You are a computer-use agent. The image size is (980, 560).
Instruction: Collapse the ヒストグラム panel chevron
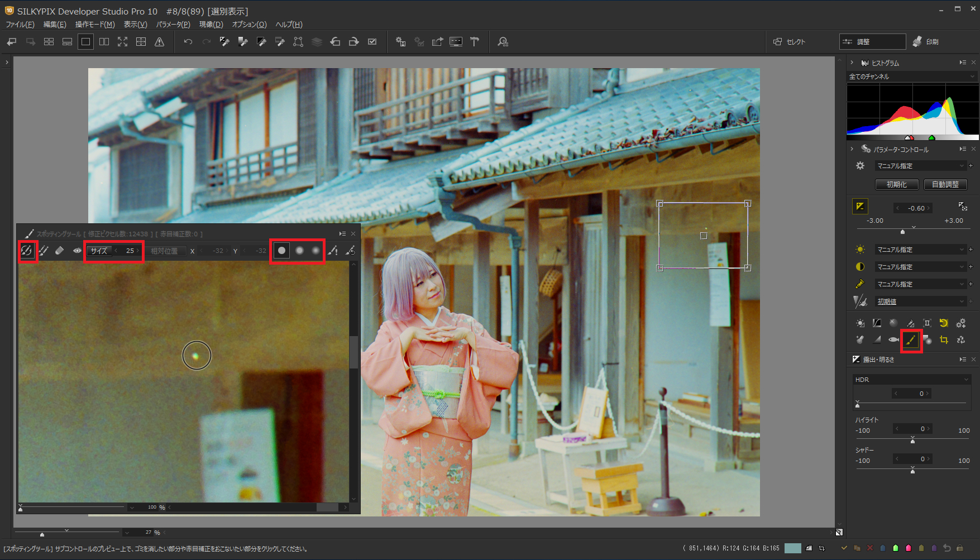852,63
